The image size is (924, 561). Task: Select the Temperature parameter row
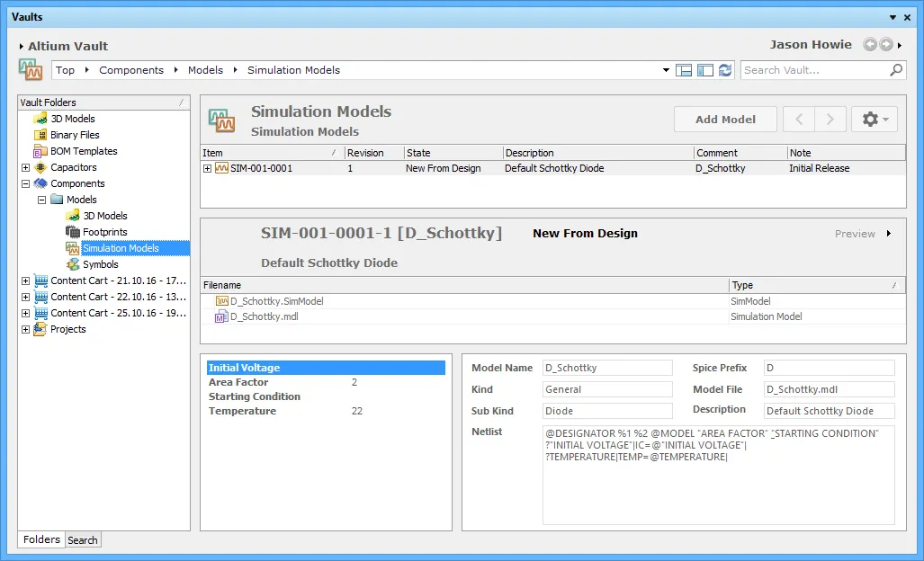pyautogui.click(x=326, y=412)
